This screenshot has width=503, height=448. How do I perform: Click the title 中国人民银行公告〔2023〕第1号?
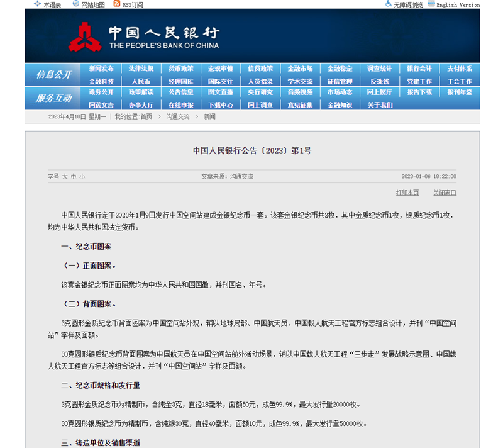point(252,150)
